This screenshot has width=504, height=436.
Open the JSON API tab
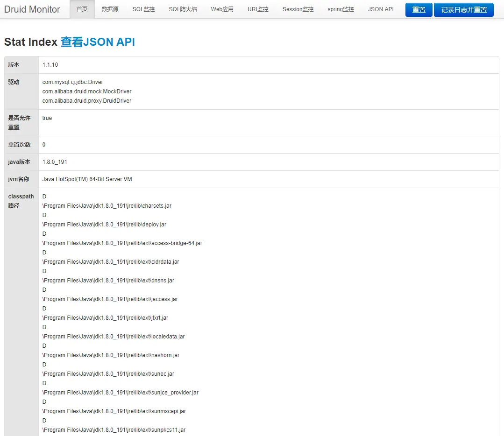point(380,9)
